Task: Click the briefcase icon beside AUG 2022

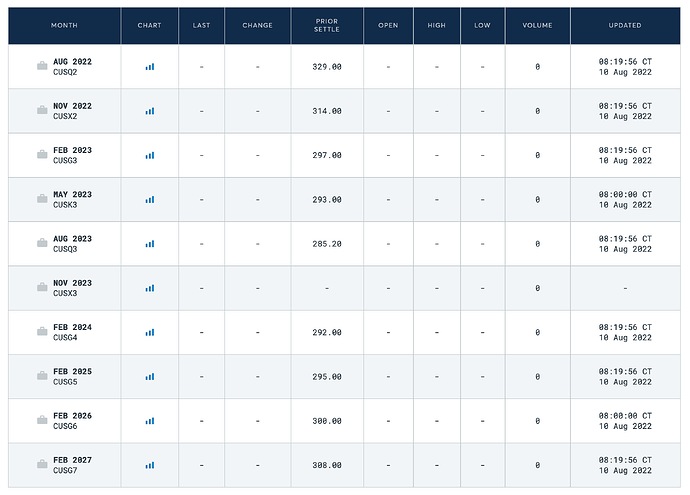Action: 42,66
